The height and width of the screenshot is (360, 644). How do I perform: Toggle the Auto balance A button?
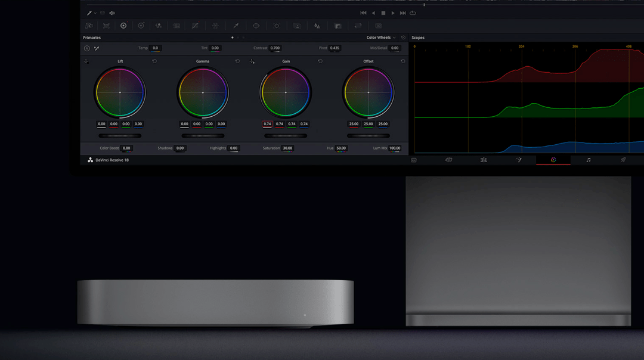[x=86, y=48]
